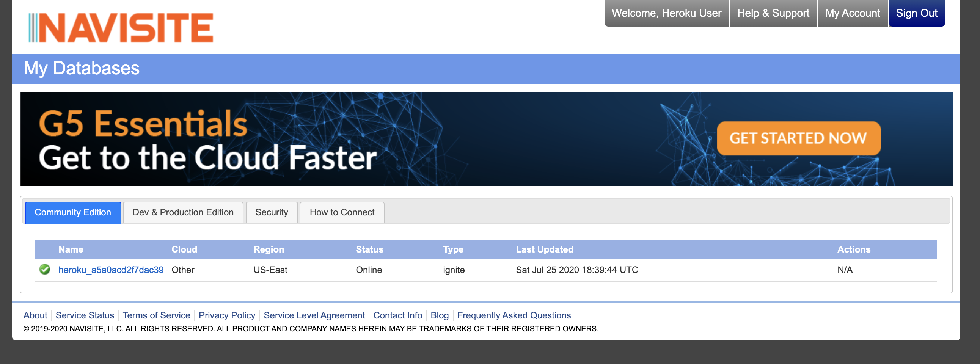This screenshot has width=980, height=364.
Task: Click the G5 Essentials banner headline
Action: point(143,123)
